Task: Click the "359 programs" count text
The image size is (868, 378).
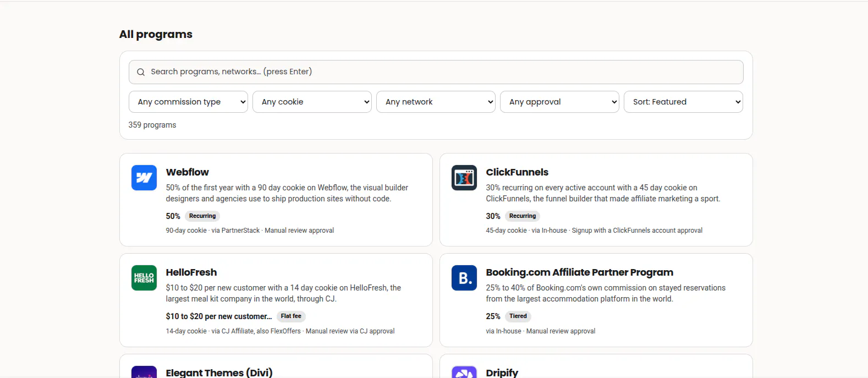Action: (x=152, y=125)
